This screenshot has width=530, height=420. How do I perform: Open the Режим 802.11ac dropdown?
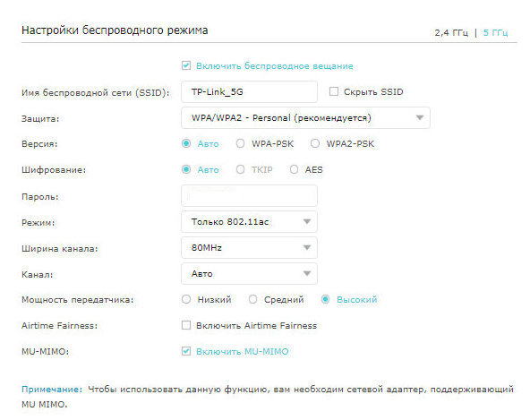(x=249, y=221)
